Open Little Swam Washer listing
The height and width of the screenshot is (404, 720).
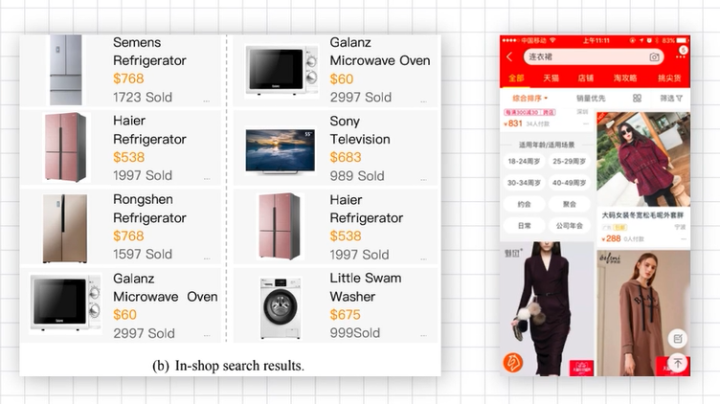pyautogui.click(x=336, y=305)
